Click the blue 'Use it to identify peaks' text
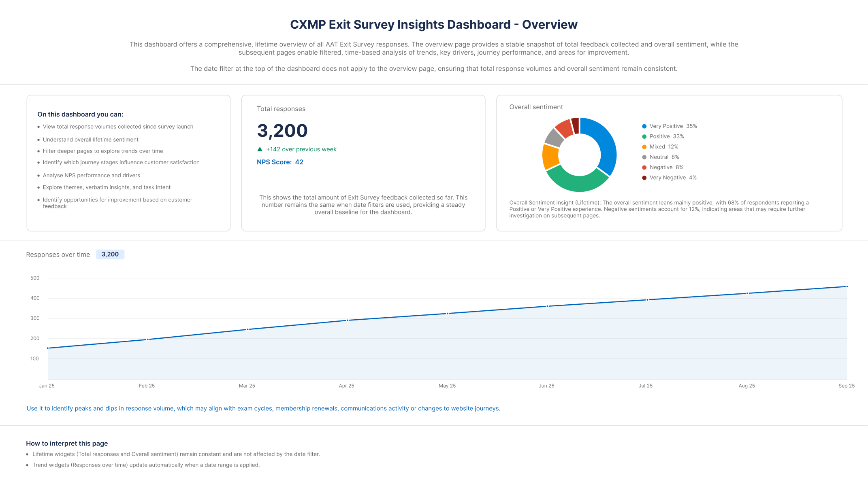Viewport: 868px width, 488px height. (x=263, y=409)
